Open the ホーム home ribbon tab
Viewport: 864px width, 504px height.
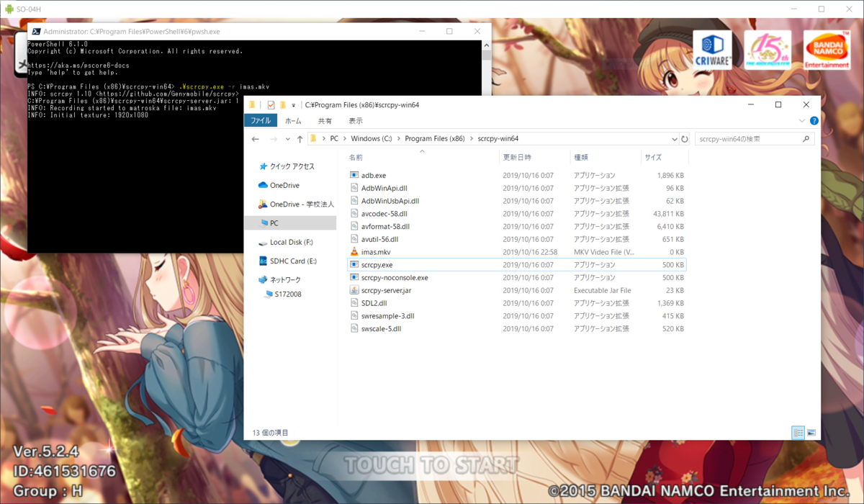click(293, 121)
